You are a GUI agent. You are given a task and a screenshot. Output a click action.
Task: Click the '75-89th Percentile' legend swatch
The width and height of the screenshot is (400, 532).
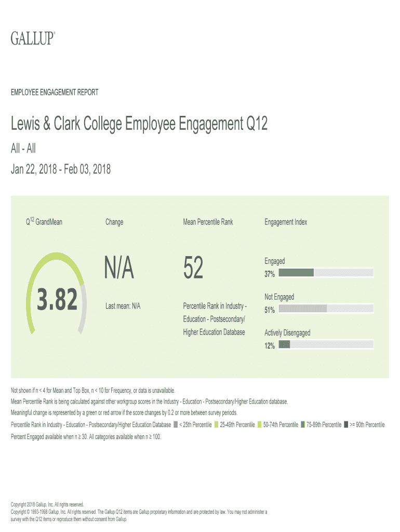pos(303,425)
